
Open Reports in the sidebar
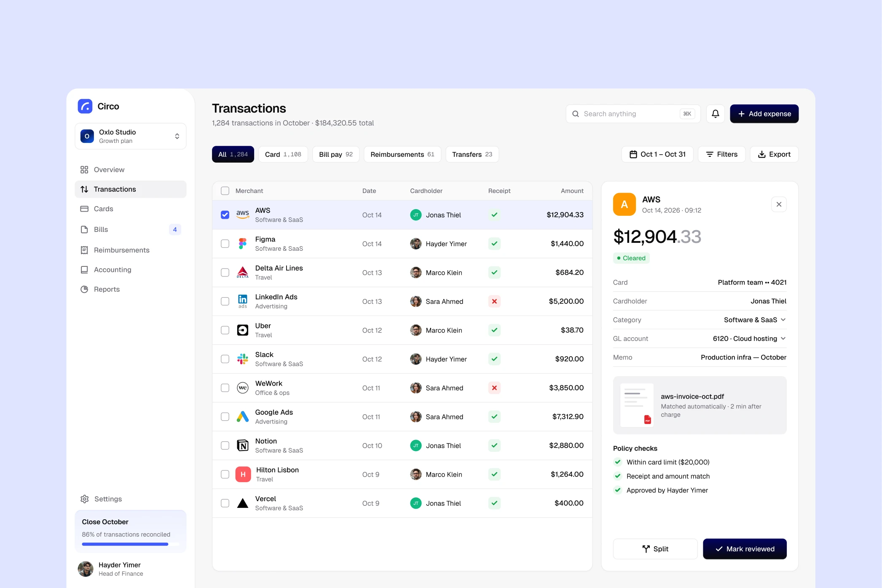pyautogui.click(x=130, y=289)
